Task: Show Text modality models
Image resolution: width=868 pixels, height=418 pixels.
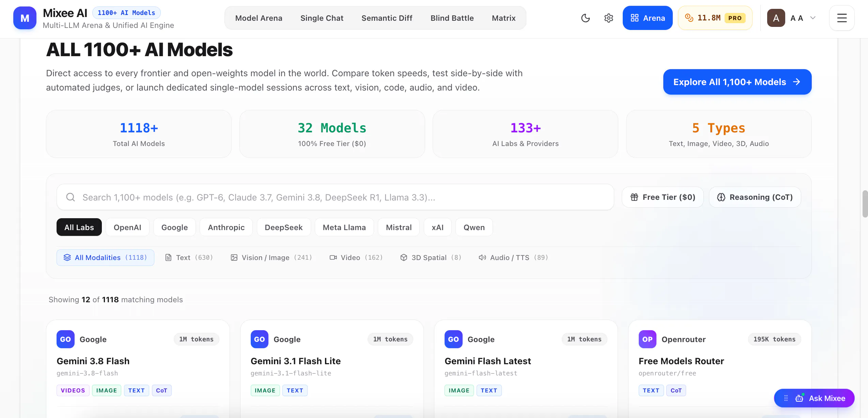Action: 189,258
